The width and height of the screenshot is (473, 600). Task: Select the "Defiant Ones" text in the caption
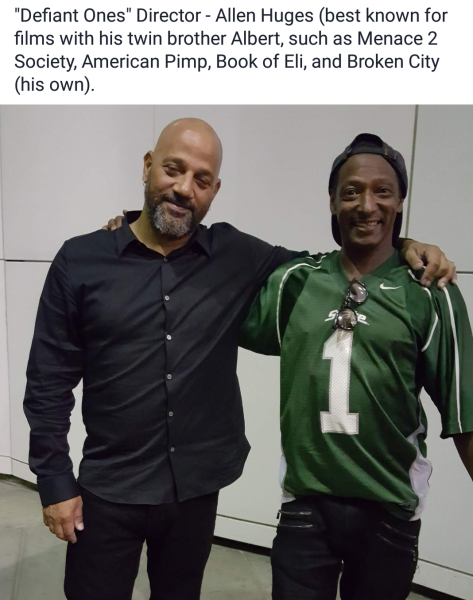[x=73, y=16]
